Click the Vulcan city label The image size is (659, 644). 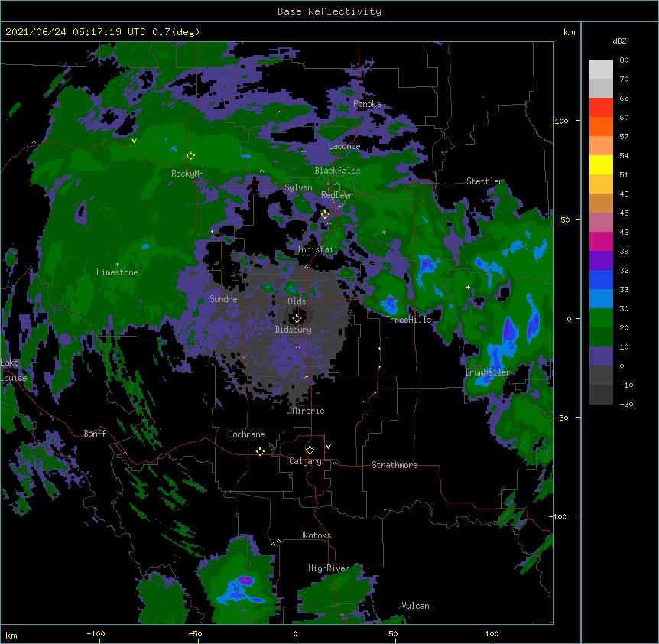(415, 606)
